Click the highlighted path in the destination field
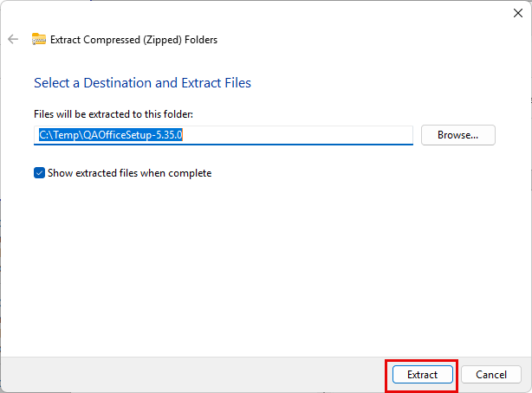This screenshot has height=393, width=532. click(115, 135)
